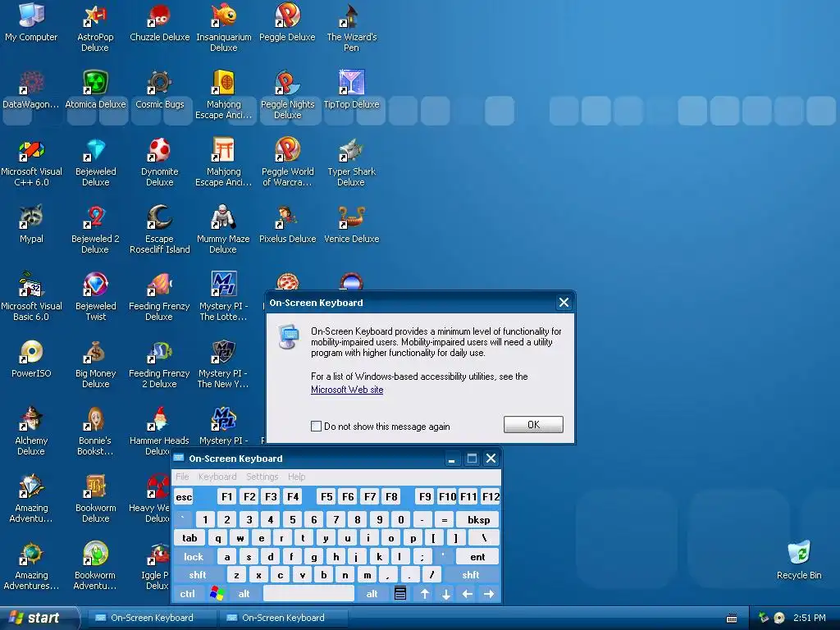Toggle left alt key on keyboard
The image size is (840, 630).
[244, 594]
